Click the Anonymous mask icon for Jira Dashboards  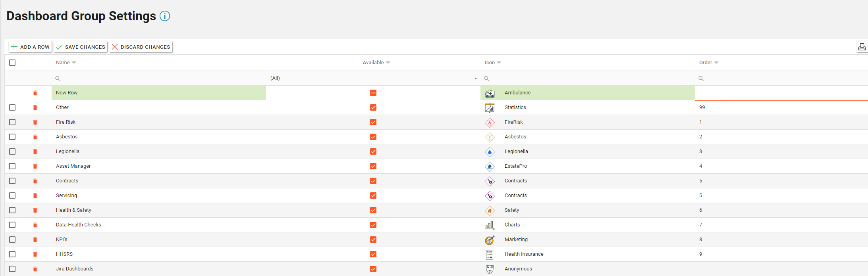[x=490, y=269]
